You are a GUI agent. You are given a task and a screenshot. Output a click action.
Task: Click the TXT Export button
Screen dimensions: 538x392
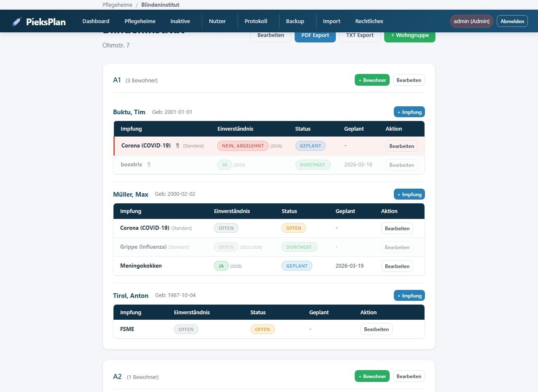pos(359,35)
